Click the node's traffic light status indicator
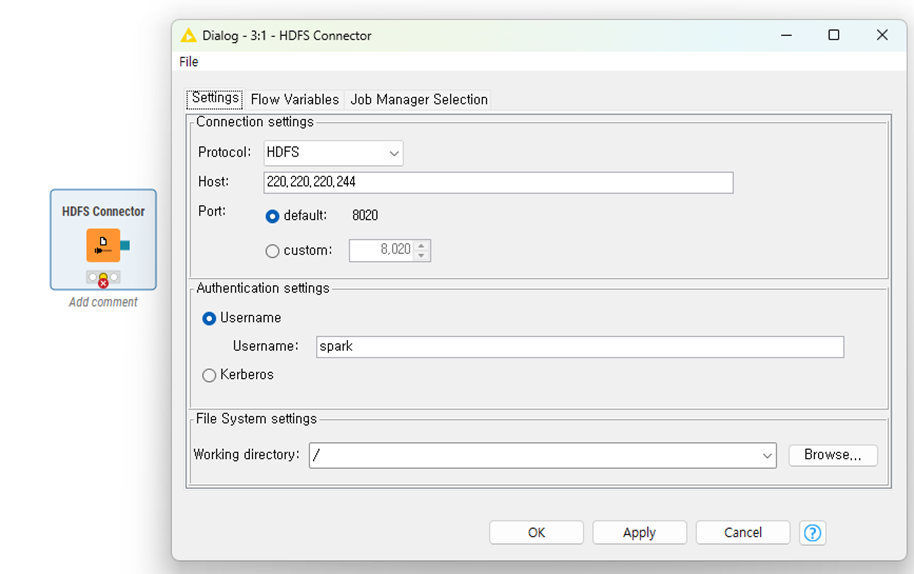The image size is (914, 574). (103, 277)
